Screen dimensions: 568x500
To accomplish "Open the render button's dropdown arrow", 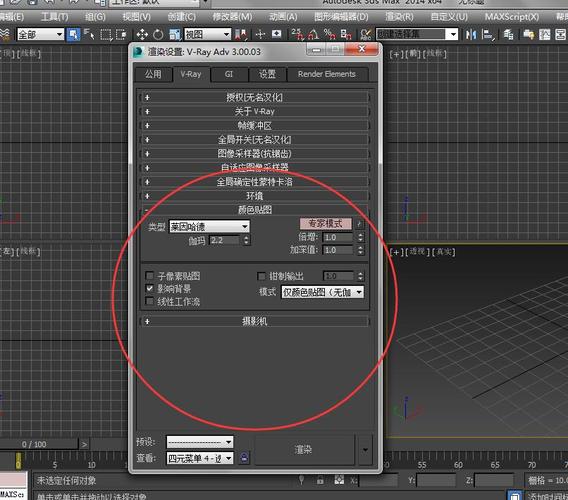I will coord(365,450).
